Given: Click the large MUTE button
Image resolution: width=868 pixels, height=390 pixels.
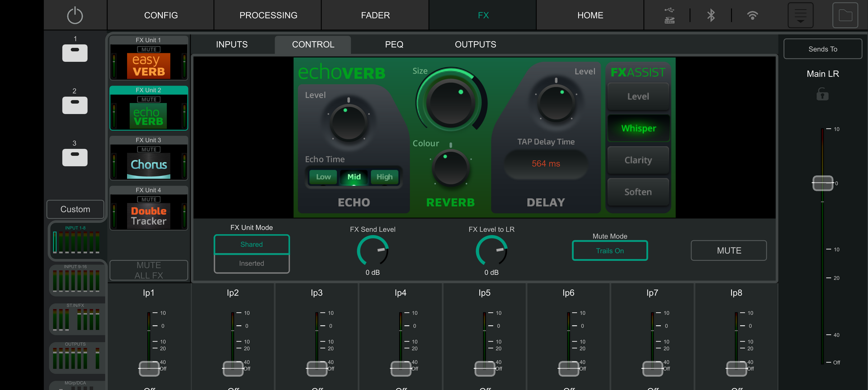Looking at the screenshot, I should pyautogui.click(x=729, y=250).
